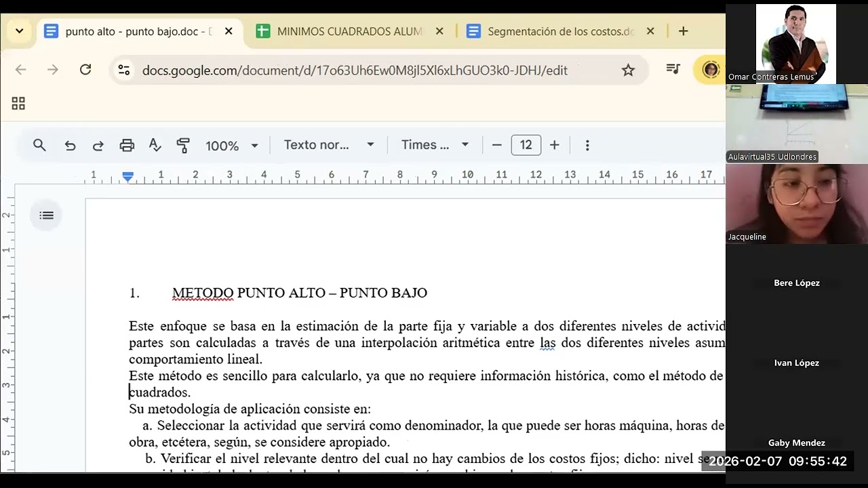
Task: Click the text 'comportamiento lineal.'
Action: pyautogui.click(x=195, y=359)
